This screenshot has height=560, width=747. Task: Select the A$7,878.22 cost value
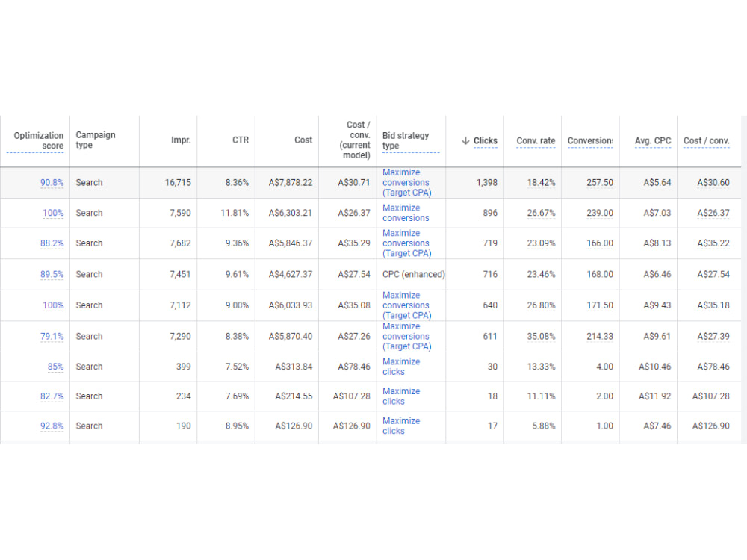tap(291, 182)
